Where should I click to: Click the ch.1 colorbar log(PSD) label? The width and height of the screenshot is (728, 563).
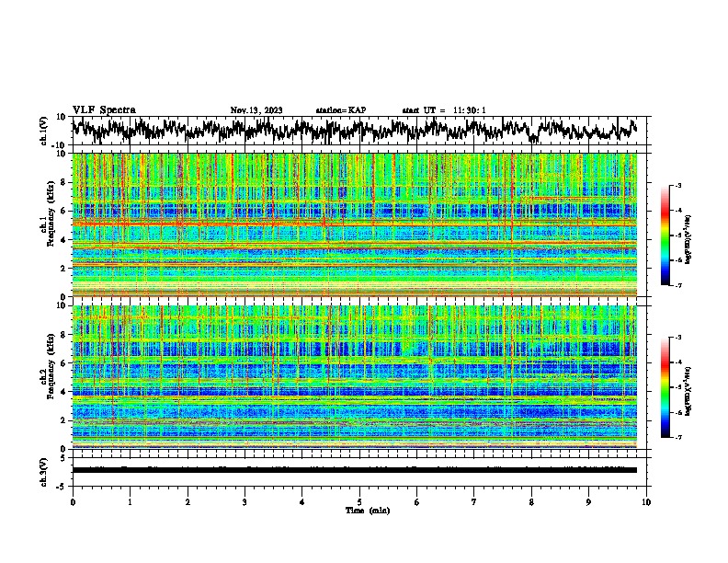688,239
